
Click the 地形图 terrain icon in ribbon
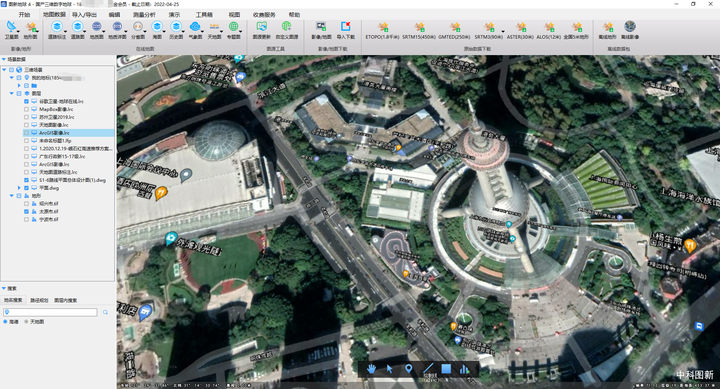(x=30, y=27)
